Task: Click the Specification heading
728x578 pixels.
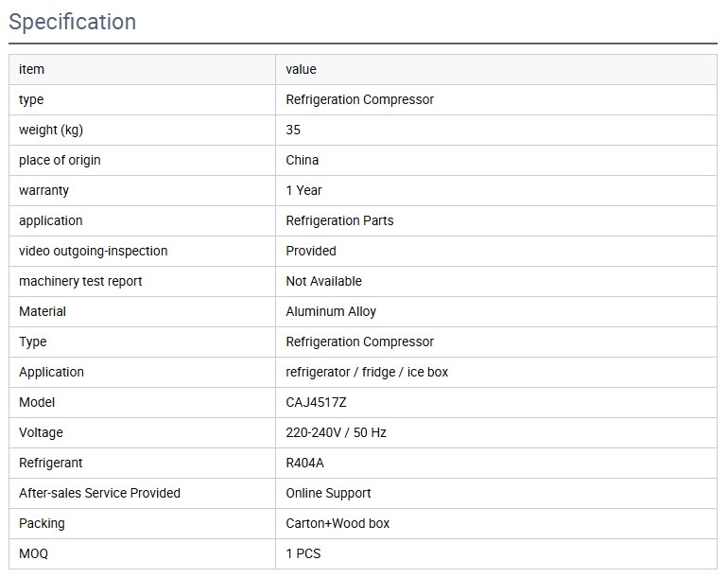Action: point(73,22)
